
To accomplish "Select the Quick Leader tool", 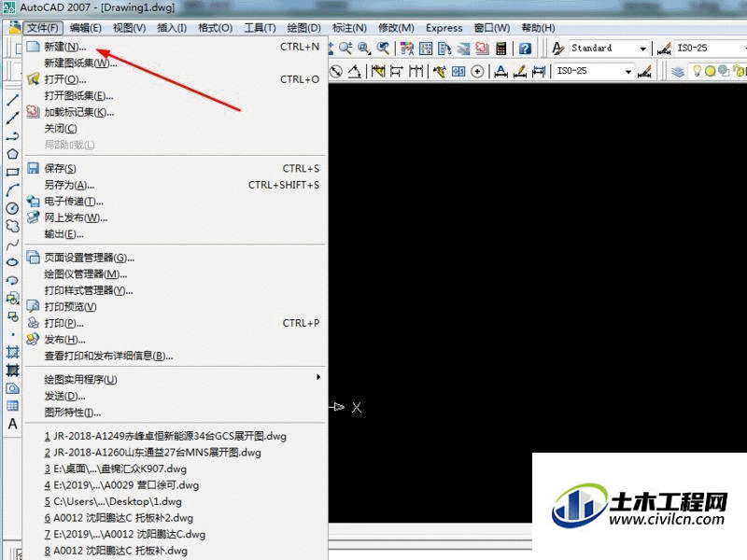I will pyautogui.click(x=440, y=72).
